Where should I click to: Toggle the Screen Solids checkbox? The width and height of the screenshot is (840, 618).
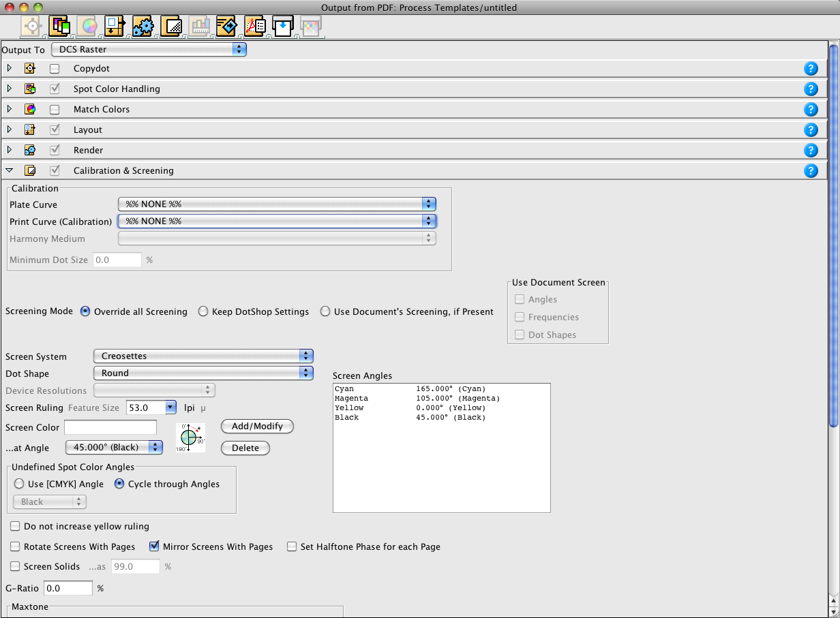(15, 566)
